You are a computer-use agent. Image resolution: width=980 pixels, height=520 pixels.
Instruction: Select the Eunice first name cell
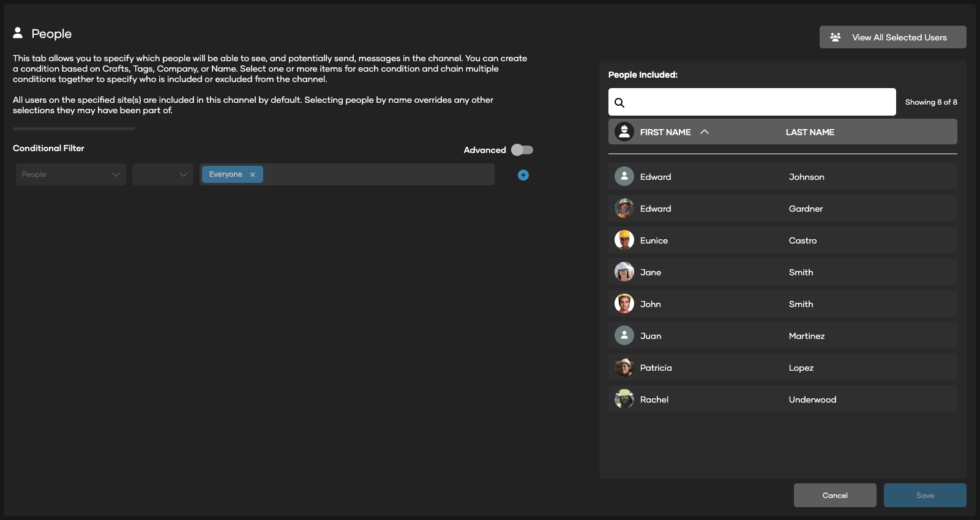point(654,240)
